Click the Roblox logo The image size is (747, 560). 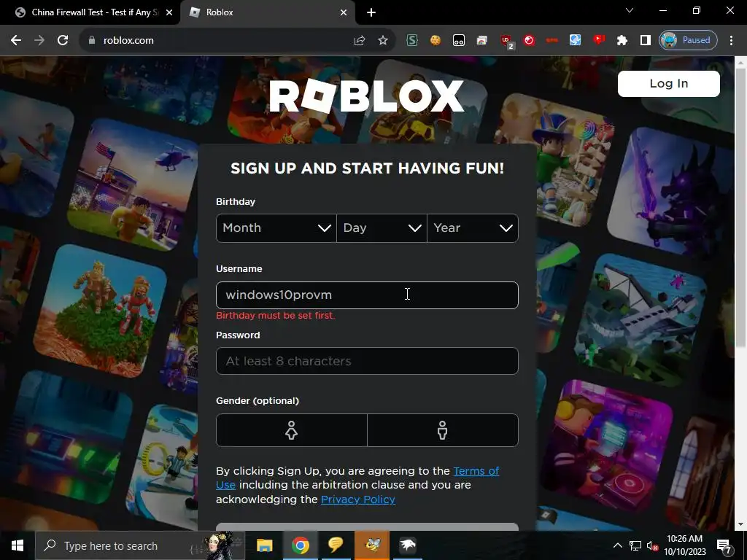[x=366, y=96]
